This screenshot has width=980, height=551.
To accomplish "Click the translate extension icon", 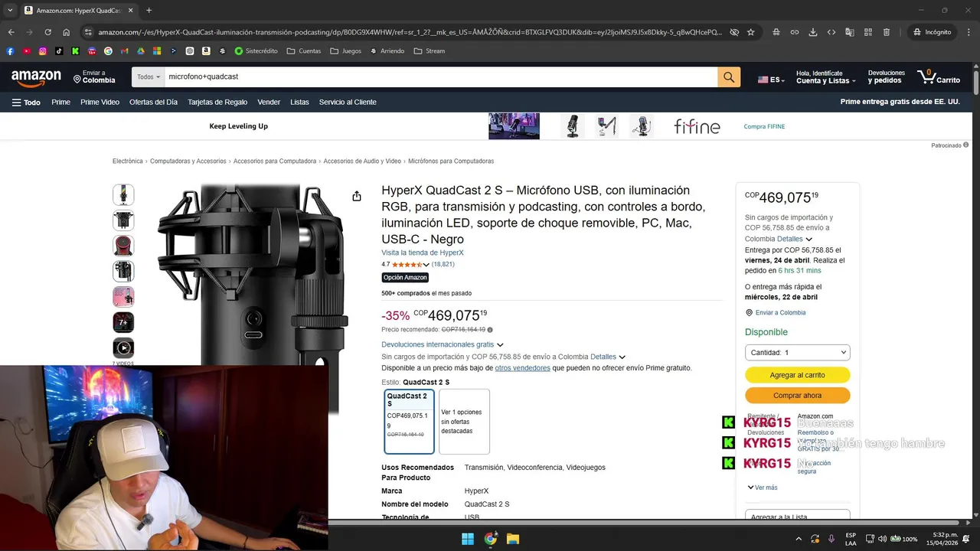I will tap(850, 32).
